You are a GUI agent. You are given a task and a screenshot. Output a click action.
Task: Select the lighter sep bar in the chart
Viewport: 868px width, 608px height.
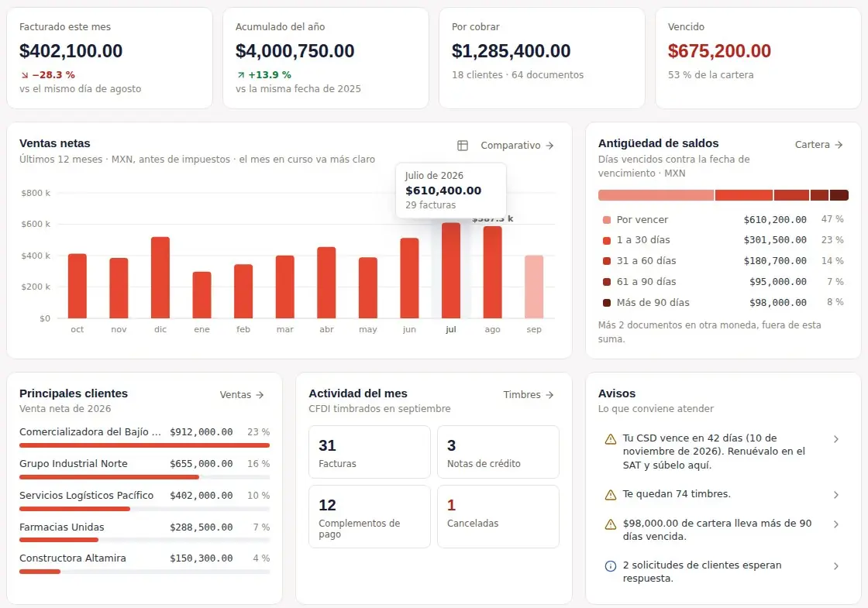pos(534,287)
